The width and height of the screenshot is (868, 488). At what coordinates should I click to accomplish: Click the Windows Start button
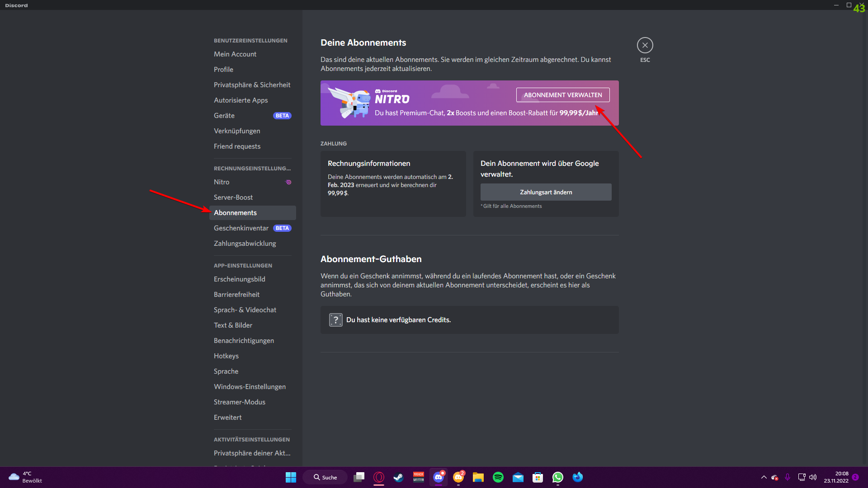[291, 477]
